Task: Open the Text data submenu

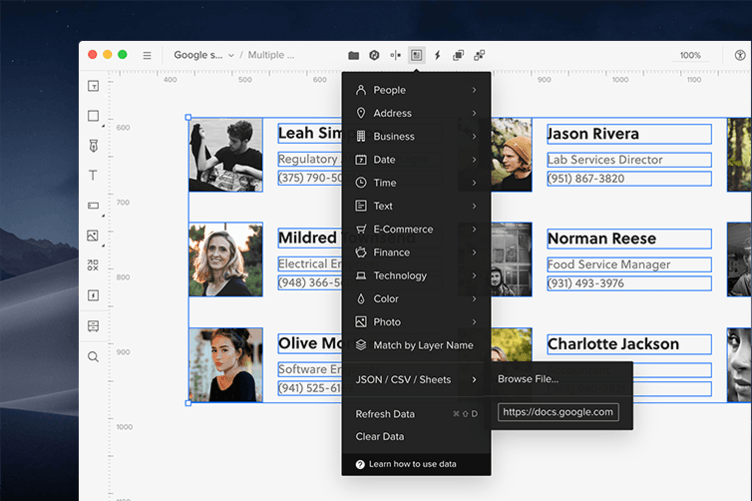Action: [x=416, y=206]
